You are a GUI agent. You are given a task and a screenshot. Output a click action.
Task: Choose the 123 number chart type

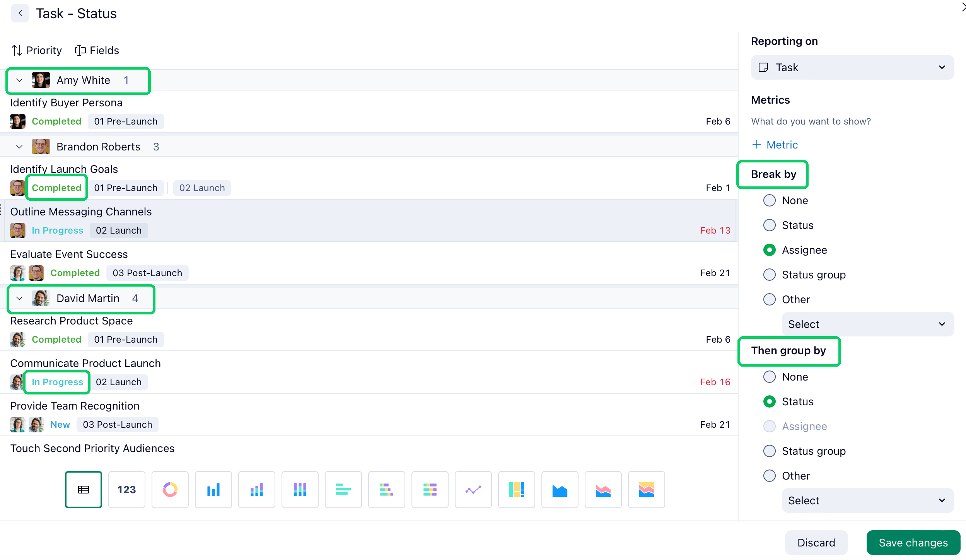tap(126, 489)
